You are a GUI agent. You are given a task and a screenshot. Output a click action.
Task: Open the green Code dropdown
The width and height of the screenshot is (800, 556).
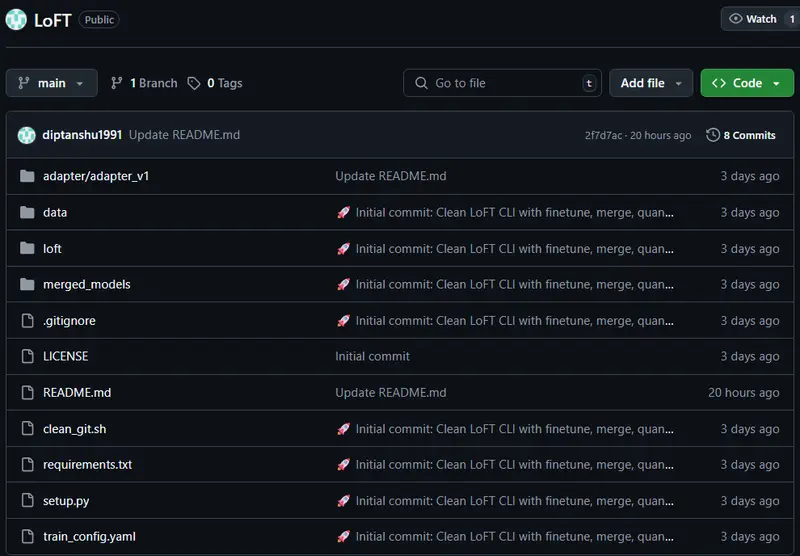(747, 83)
